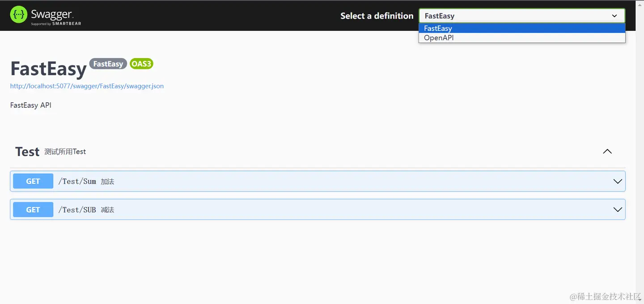Collapse the Test section using its chevron

[607, 152]
